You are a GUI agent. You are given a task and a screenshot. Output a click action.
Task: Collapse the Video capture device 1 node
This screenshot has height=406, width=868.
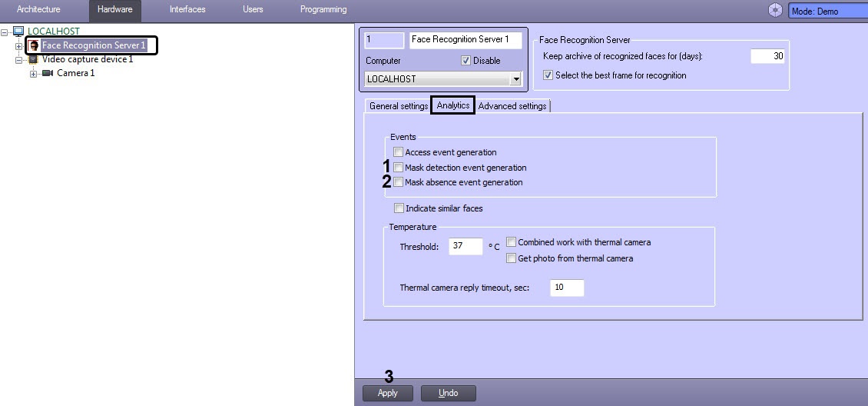19,60
